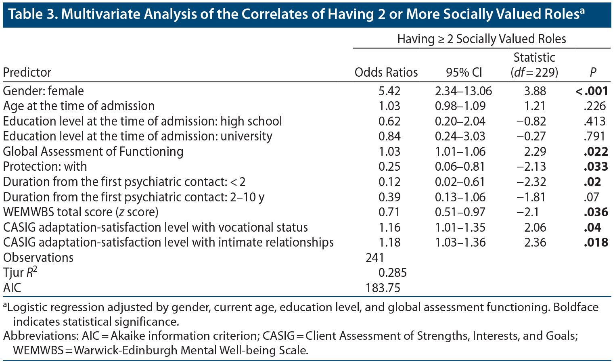The image size is (615, 364).
Task: Select the Tjur R² value 0.285
Action: pos(392,273)
